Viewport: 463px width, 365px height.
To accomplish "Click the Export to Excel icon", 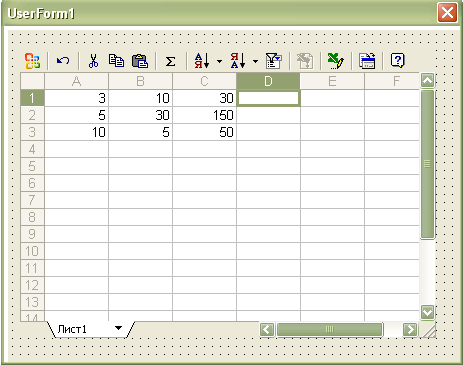I will point(335,61).
